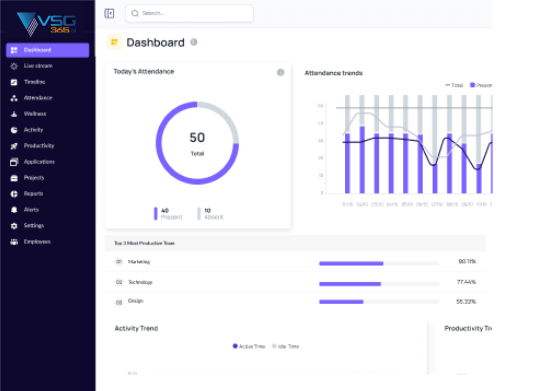Screen dimensions: 548x391
Task: Go to the Live stream page
Action: click(x=38, y=66)
